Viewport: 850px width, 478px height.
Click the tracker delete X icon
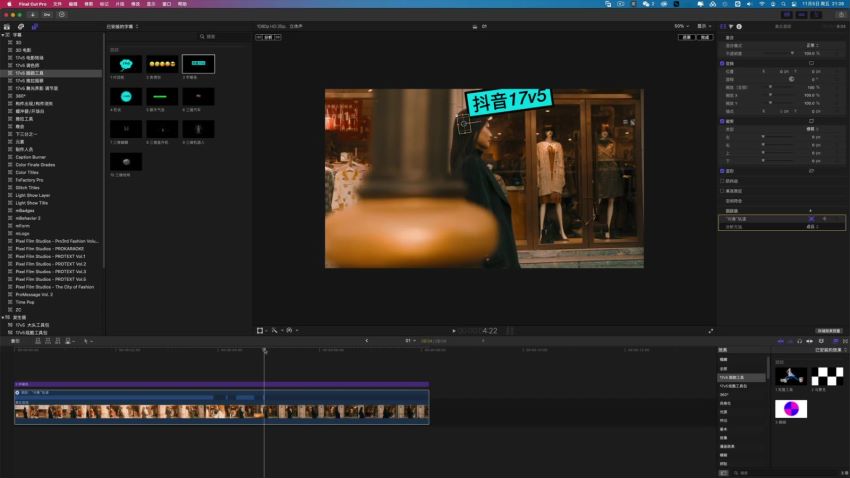(812, 219)
